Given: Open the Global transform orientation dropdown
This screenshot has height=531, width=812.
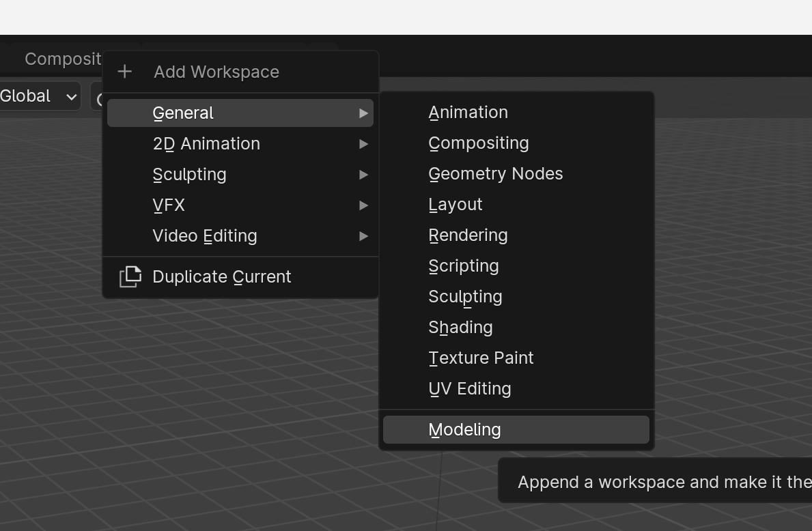Looking at the screenshot, I should [40, 96].
